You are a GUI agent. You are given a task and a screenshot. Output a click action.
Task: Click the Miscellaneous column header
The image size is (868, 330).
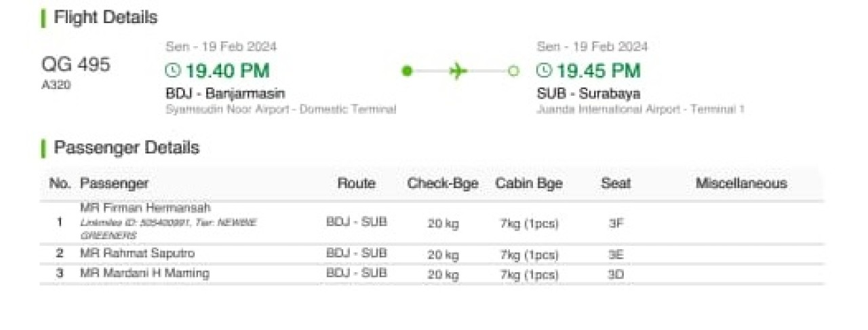pyautogui.click(x=741, y=183)
